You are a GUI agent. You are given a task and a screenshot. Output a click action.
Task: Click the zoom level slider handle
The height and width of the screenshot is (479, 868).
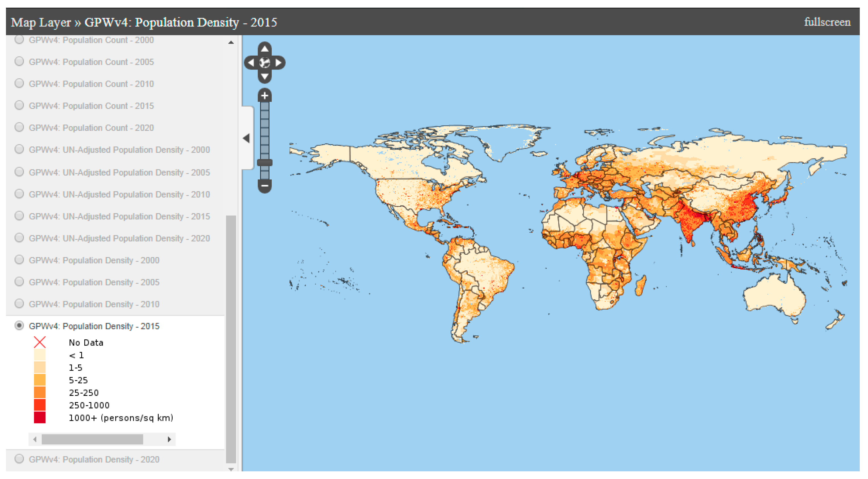click(x=265, y=163)
